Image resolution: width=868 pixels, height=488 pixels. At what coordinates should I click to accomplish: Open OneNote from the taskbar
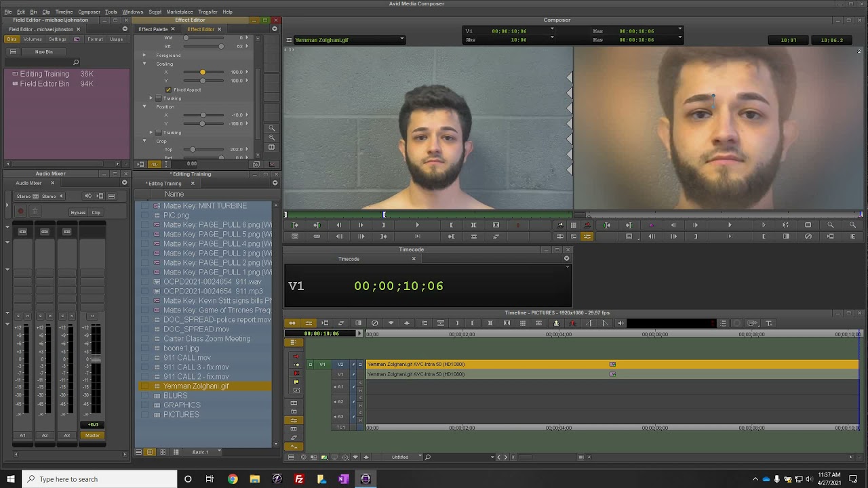coord(343,479)
